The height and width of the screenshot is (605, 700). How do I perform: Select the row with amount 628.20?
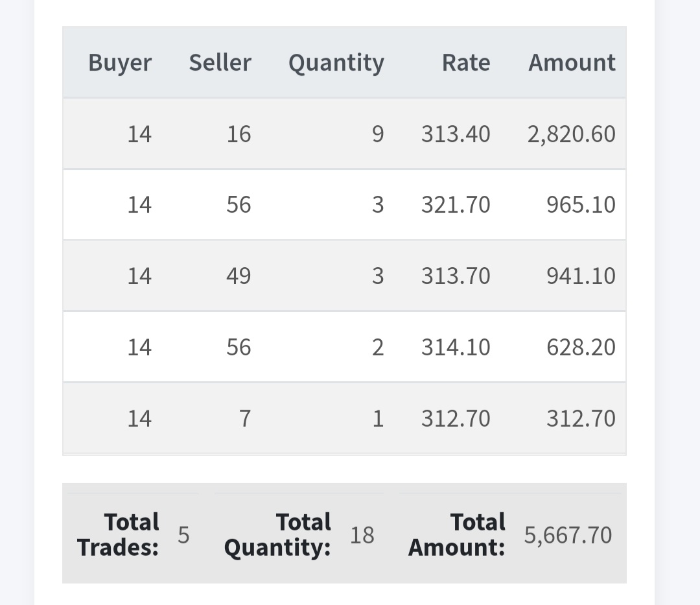coord(344,347)
